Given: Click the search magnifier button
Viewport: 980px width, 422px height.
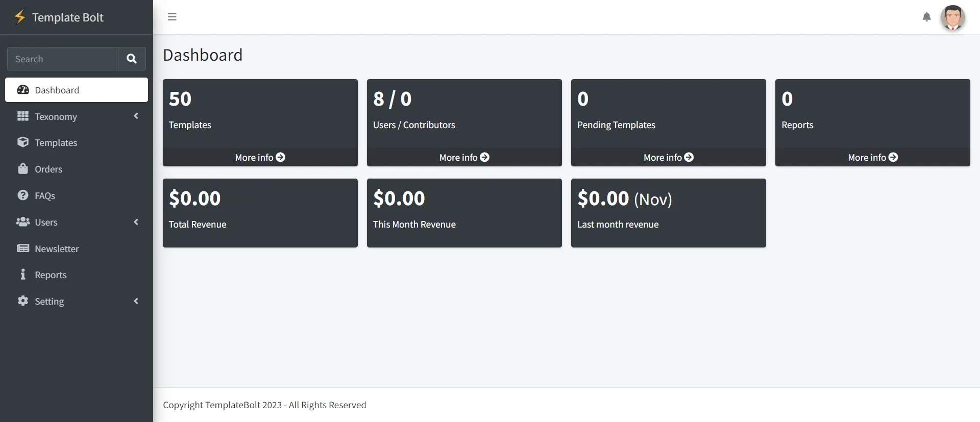Looking at the screenshot, I should point(132,59).
